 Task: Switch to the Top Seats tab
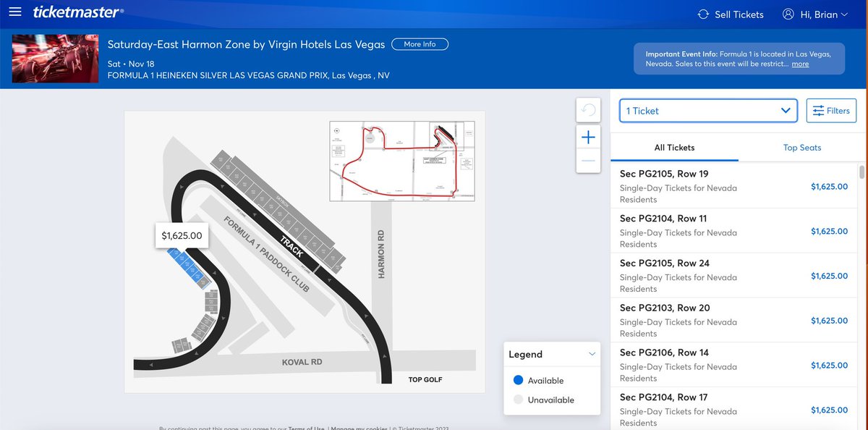click(802, 148)
